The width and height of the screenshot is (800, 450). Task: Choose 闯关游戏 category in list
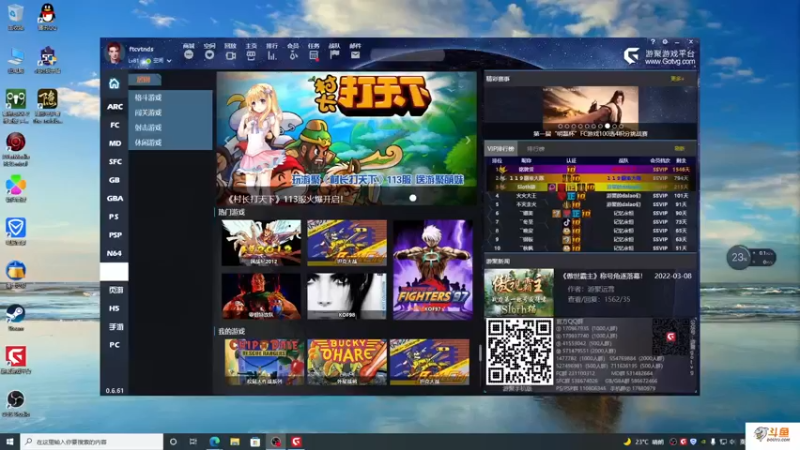click(170, 112)
